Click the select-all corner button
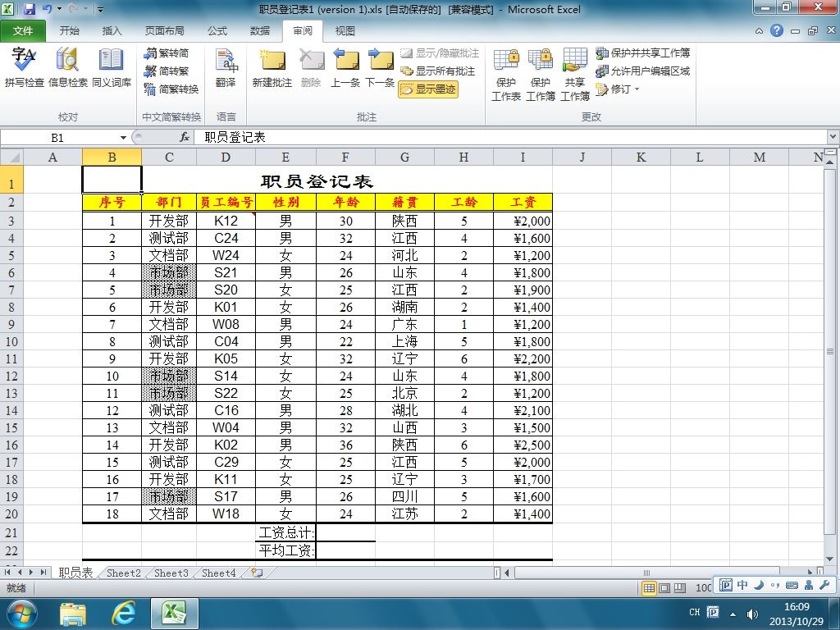Image resolution: width=840 pixels, height=630 pixels. click(x=11, y=157)
